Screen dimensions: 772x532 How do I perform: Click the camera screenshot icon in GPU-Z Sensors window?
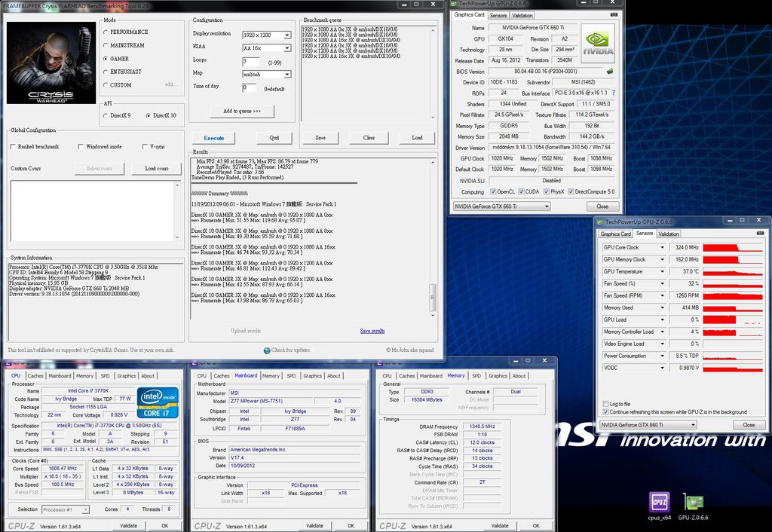(x=760, y=234)
